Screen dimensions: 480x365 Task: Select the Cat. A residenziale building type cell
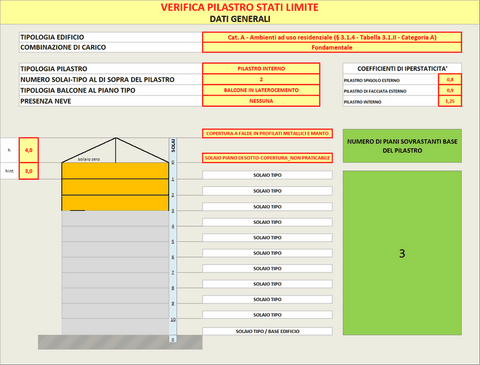tap(332, 37)
